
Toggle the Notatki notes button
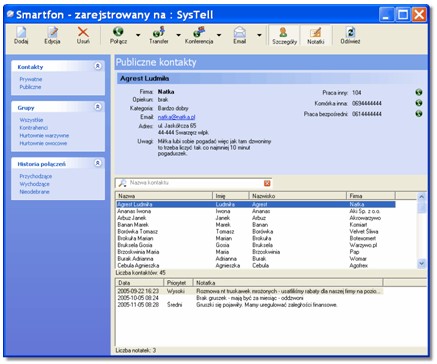coord(315,35)
